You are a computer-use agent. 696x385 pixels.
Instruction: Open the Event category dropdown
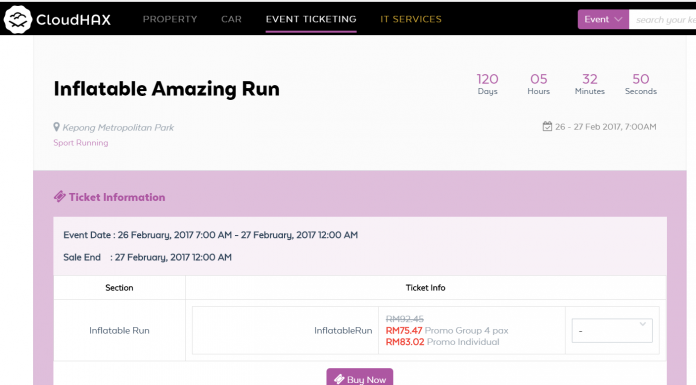(603, 20)
